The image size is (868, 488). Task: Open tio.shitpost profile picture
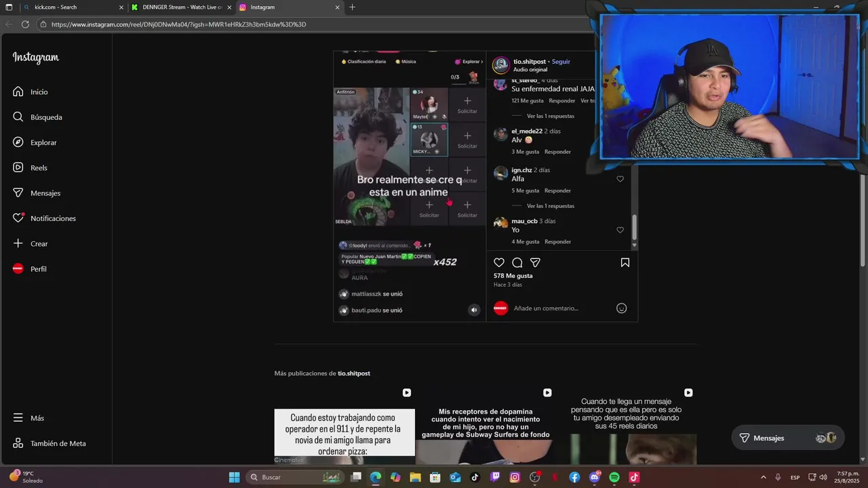coord(501,64)
